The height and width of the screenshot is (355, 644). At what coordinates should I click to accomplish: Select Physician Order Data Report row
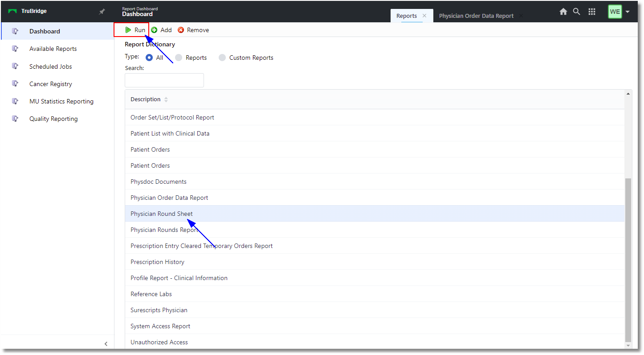click(375, 198)
